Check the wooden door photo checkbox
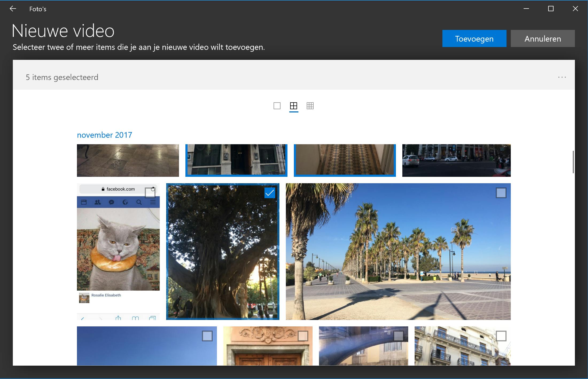588x379 pixels. click(303, 336)
